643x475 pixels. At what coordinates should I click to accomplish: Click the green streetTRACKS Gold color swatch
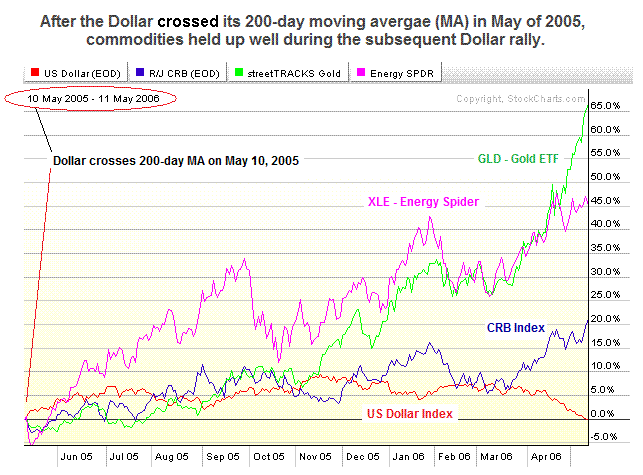click(x=239, y=73)
